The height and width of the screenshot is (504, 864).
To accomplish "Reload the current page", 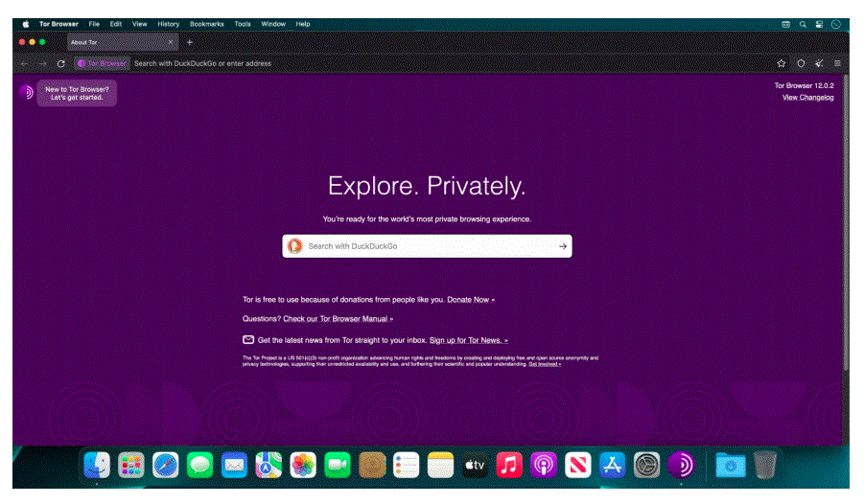I will tap(60, 63).
